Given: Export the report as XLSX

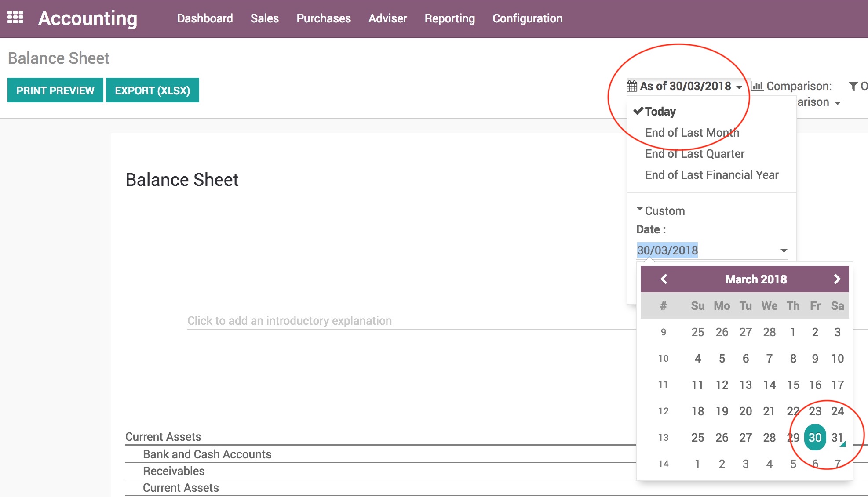Looking at the screenshot, I should pos(153,90).
